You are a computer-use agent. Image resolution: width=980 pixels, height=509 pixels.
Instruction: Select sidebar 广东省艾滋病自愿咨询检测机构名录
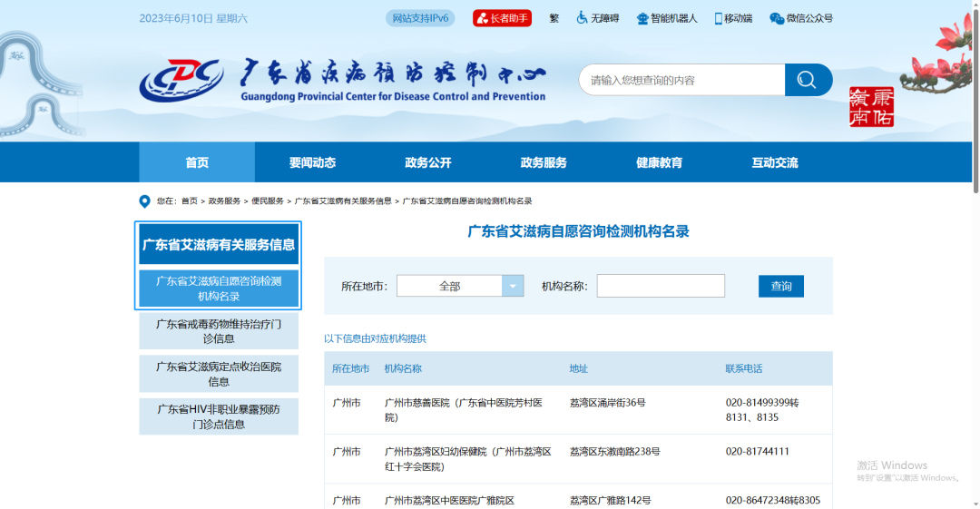(x=219, y=289)
